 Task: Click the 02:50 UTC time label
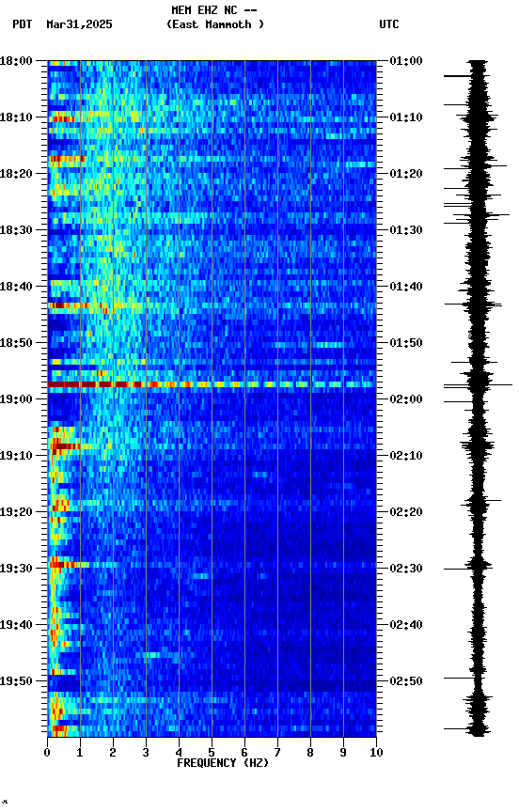click(x=406, y=681)
